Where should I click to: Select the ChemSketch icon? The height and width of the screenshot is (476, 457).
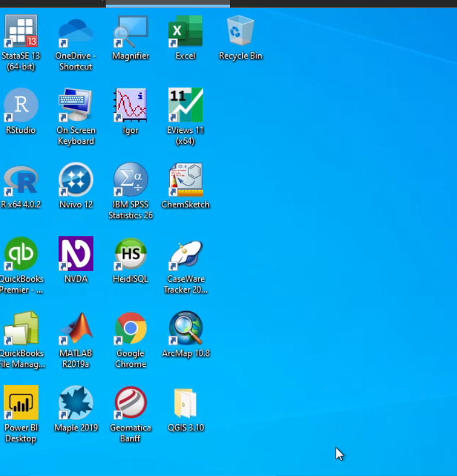[x=185, y=180]
